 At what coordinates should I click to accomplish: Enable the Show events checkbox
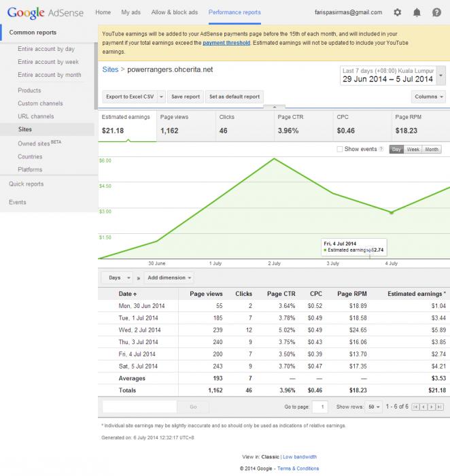point(340,149)
